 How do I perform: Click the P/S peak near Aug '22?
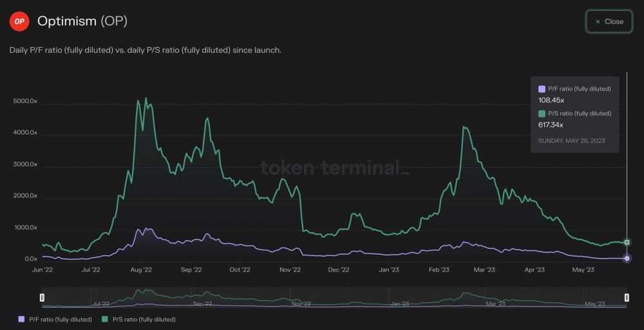click(x=146, y=98)
